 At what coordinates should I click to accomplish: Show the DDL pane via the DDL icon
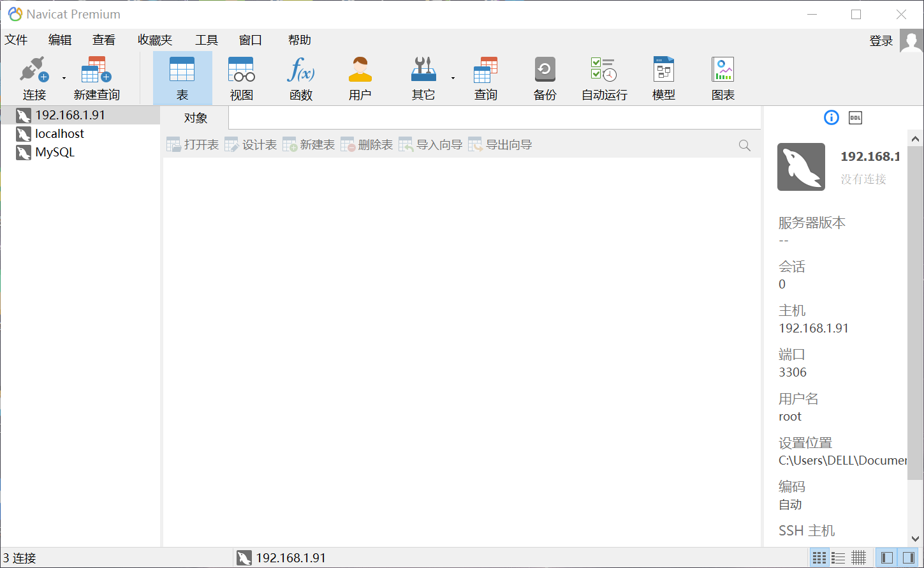click(856, 117)
